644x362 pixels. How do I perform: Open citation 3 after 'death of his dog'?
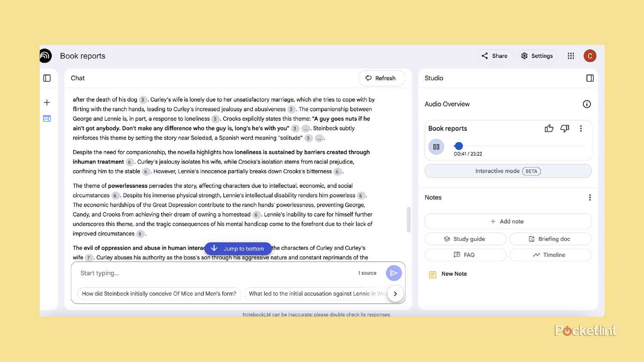coord(143,100)
